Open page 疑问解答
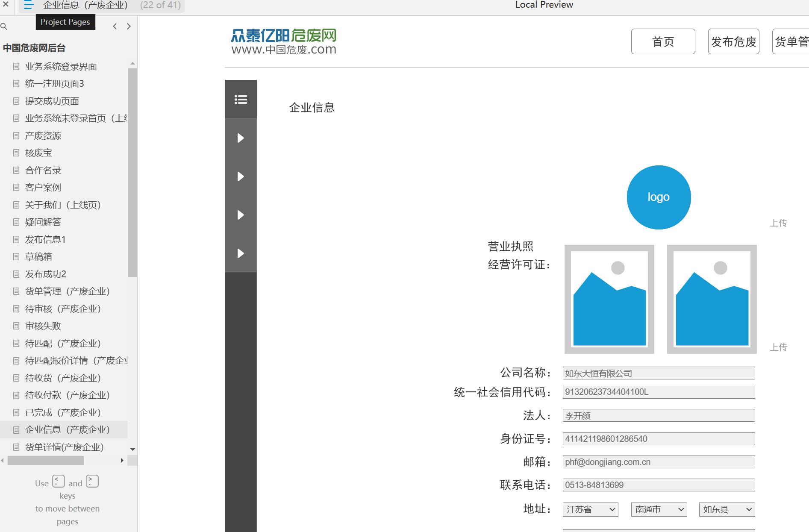 43,222
